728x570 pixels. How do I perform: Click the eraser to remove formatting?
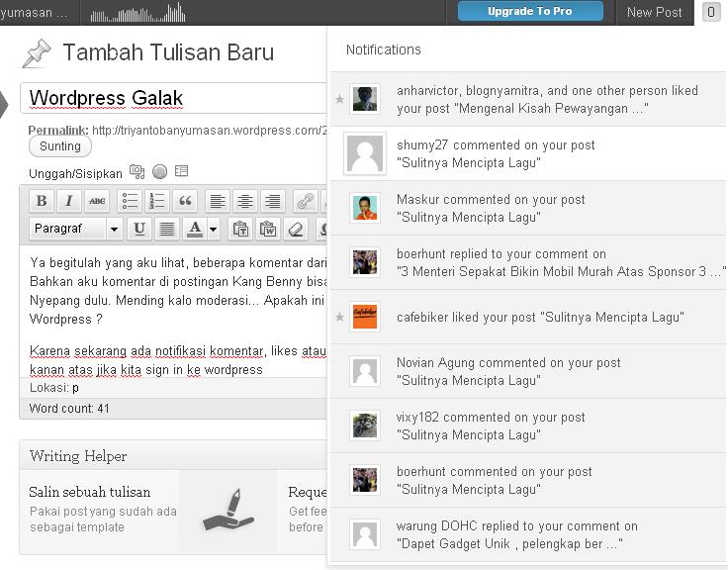click(295, 229)
